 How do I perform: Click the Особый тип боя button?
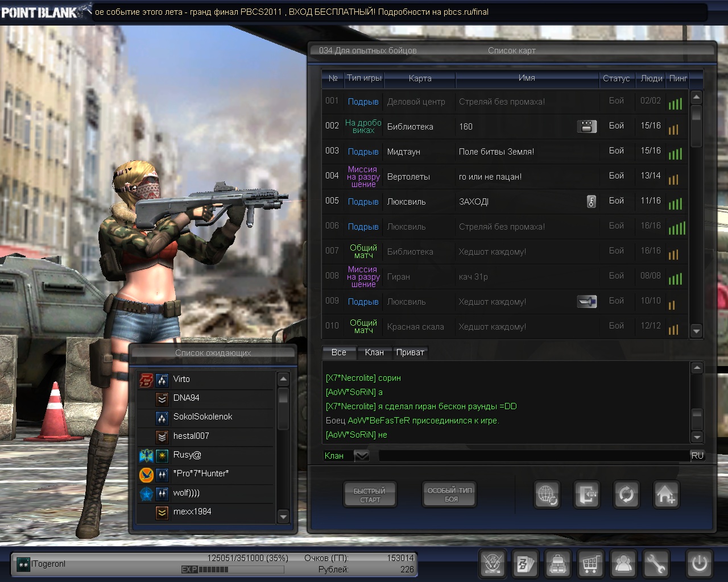coord(450,494)
